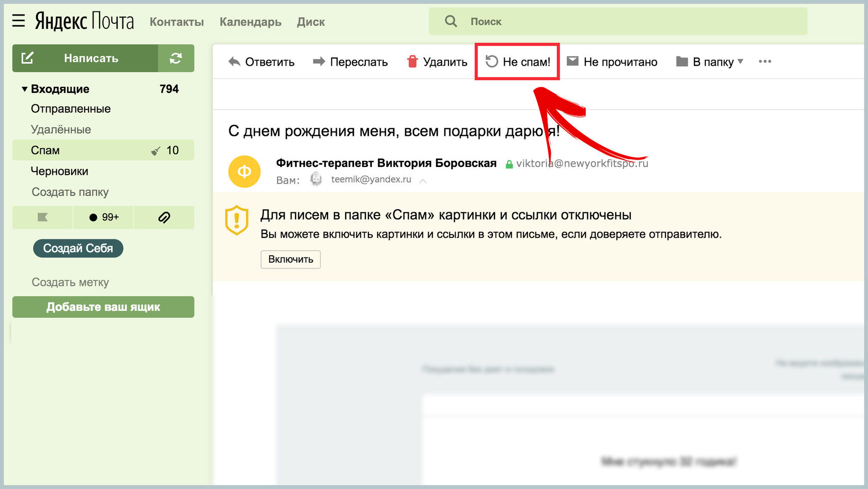Image resolution: width=868 pixels, height=489 pixels.
Task: Click the magnifier search icon
Action: pos(451,21)
